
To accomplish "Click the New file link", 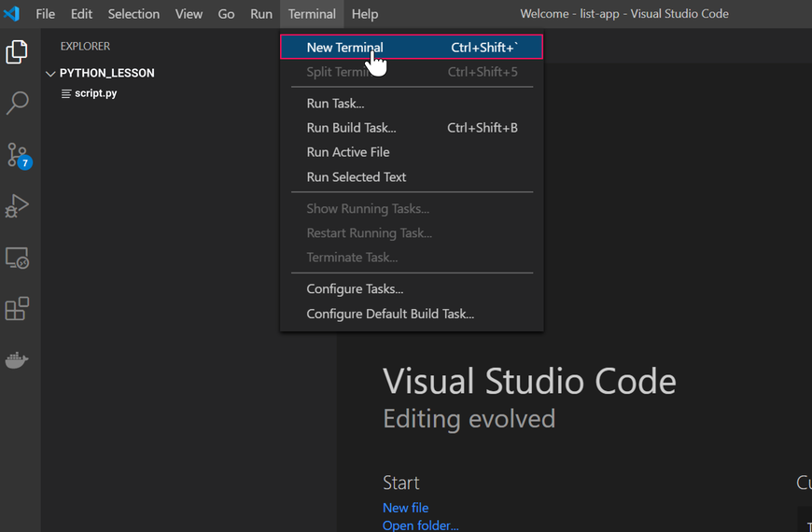I will click(405, 507).
